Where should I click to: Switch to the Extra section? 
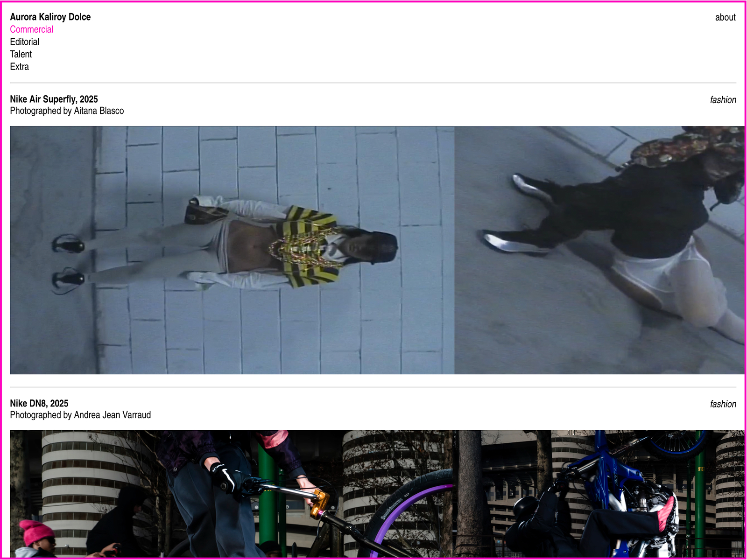20,67
